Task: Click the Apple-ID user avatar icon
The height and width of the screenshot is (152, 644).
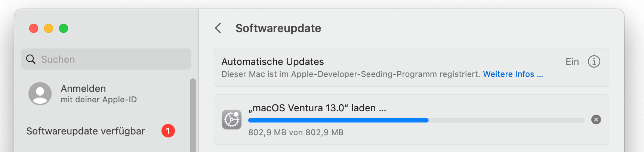Action: point(40,94)
